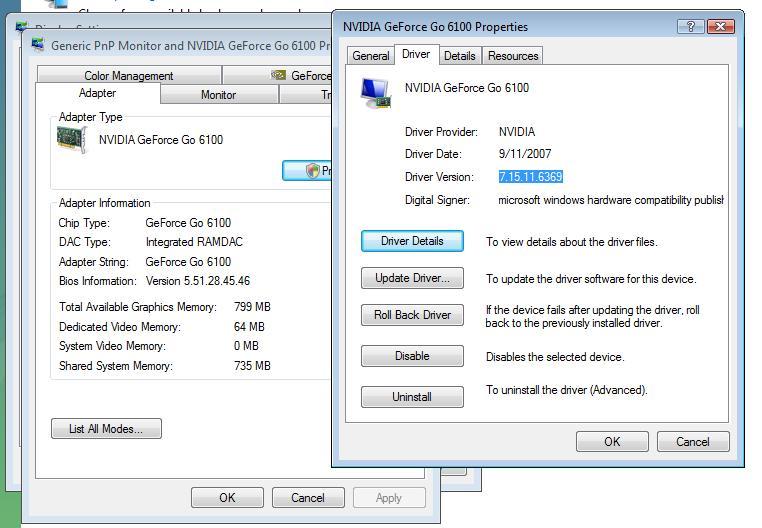
Task: Click the shield icon on the Properties button
Action: [312, 171]
